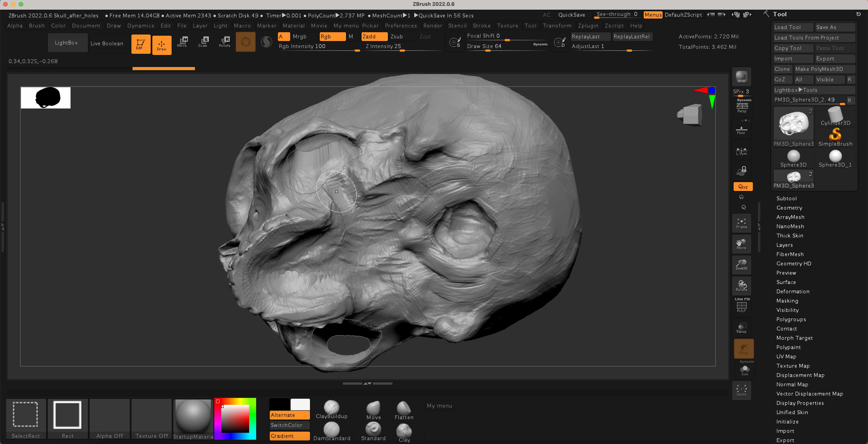Choose the ClayBuildup brush icon
This screenshot has height=444, width=868.
tap(332, 409)
